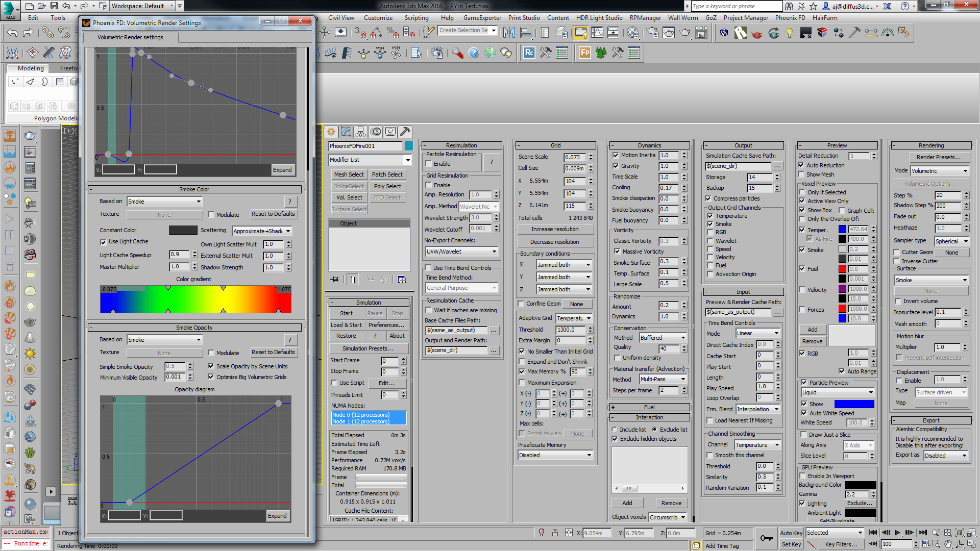
Task: Open the Phoenix FD menu
Action: 790,18
